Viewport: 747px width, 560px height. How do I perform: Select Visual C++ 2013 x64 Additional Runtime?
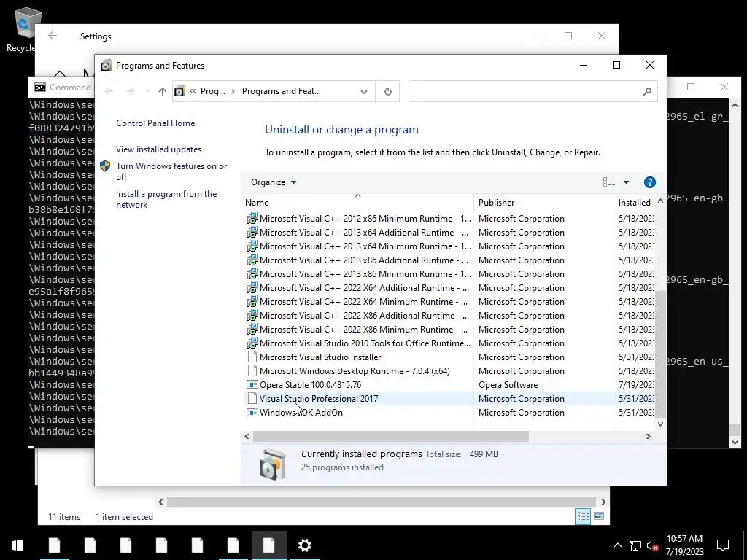(x=364, y=233)
